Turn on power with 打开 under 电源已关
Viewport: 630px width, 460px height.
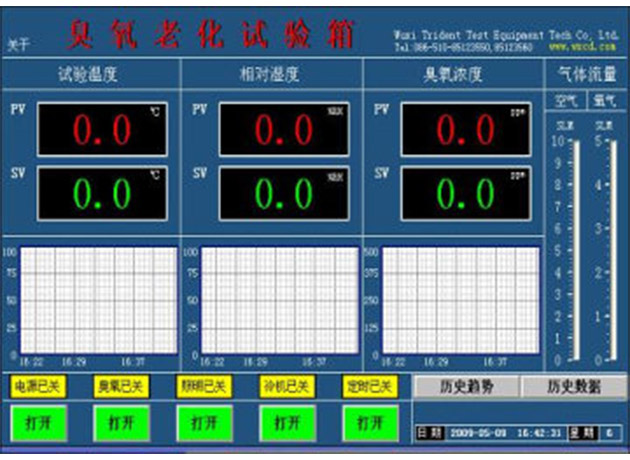point(38,423)
